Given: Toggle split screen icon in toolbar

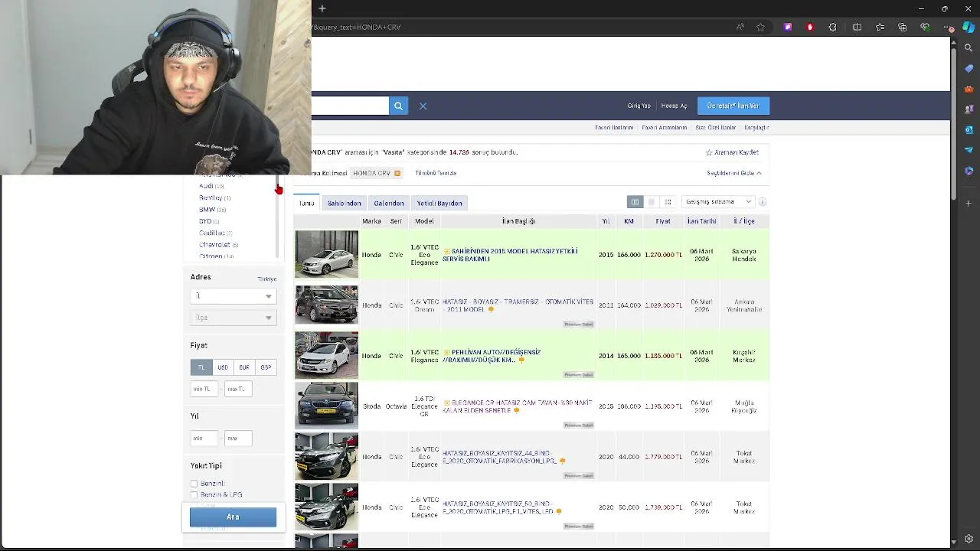Looking at the screenshot, I should [x=857, y=27].
